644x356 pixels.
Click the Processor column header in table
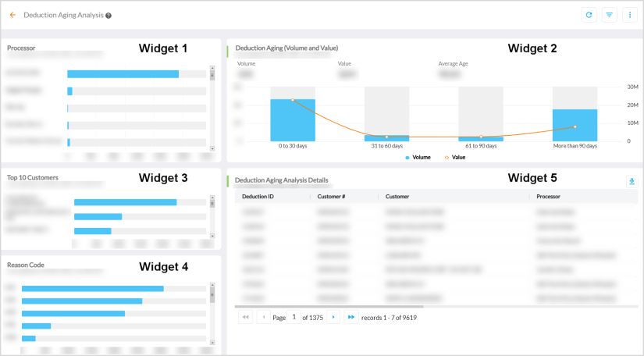(x=549, y=197)
